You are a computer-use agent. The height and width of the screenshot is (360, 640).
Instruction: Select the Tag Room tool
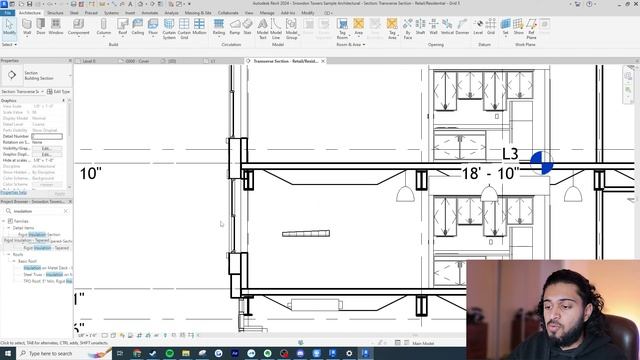(x=342, y=29)
